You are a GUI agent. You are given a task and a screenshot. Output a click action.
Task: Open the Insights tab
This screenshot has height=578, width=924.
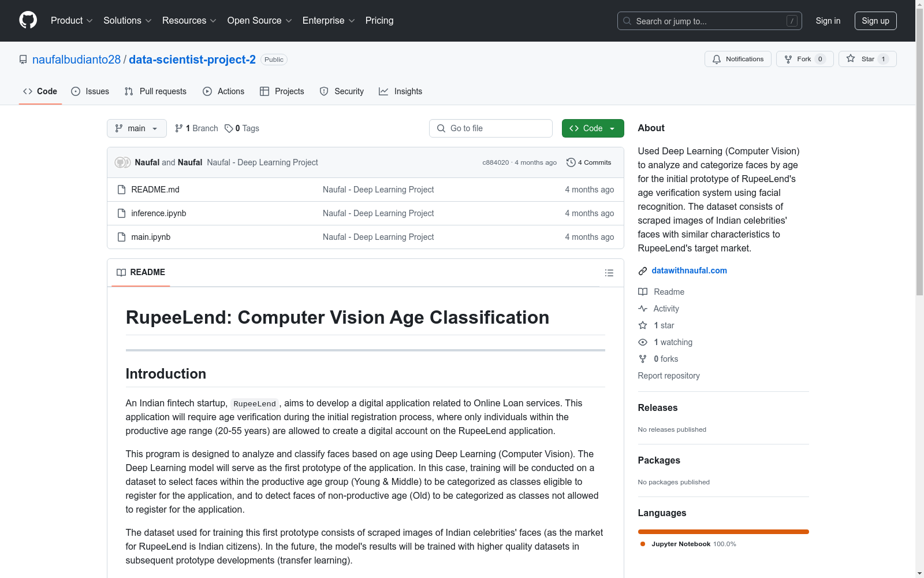click(x=400, y=91)
